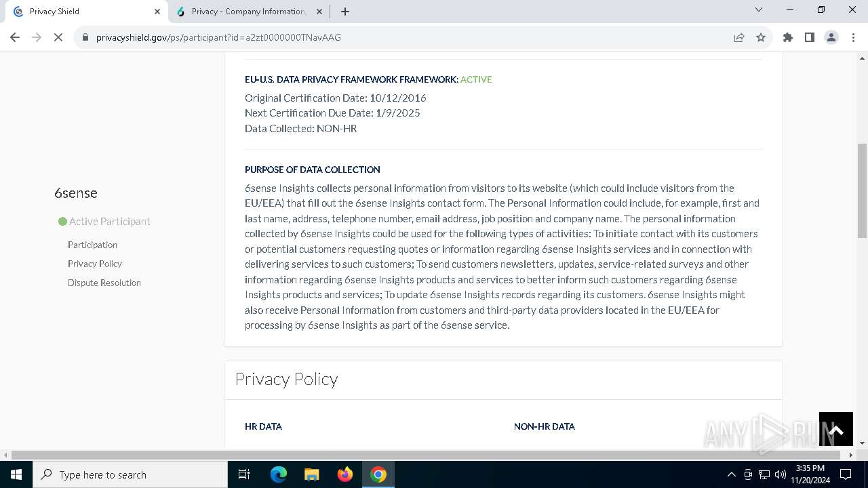
Task: Click the scroll-down arrow of vertical scrollbar
Action: 862,443
